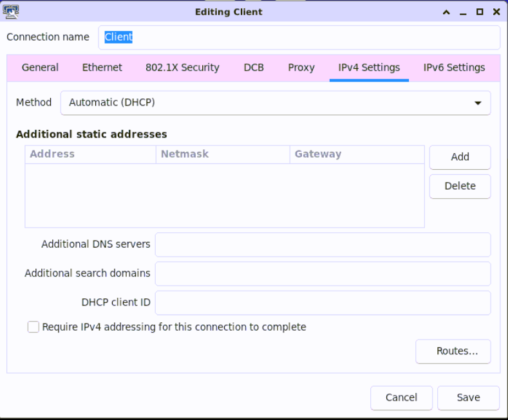Show the Proxy tab
Viewport: 508px width, 420px height.
coord(301,68)
